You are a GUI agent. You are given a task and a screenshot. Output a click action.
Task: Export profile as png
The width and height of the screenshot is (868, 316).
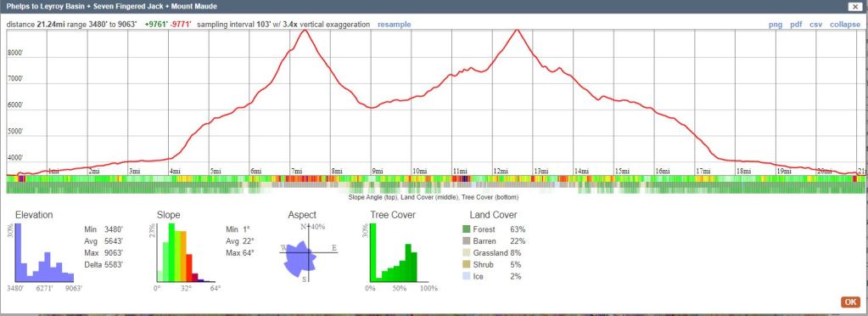pos(776,25)
